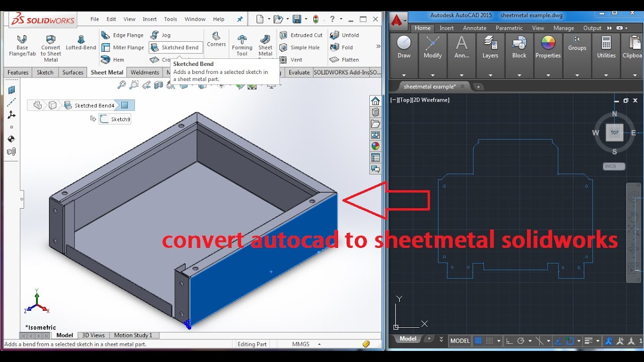Open AutoCAD Block panel

tap(519, 48)
